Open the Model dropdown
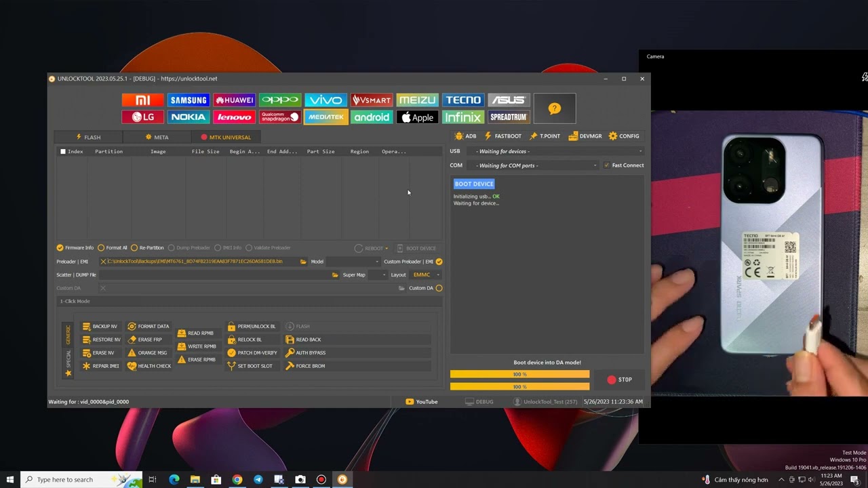The width and height of the screenshot is (868, 488). click(x=353, y=262)
